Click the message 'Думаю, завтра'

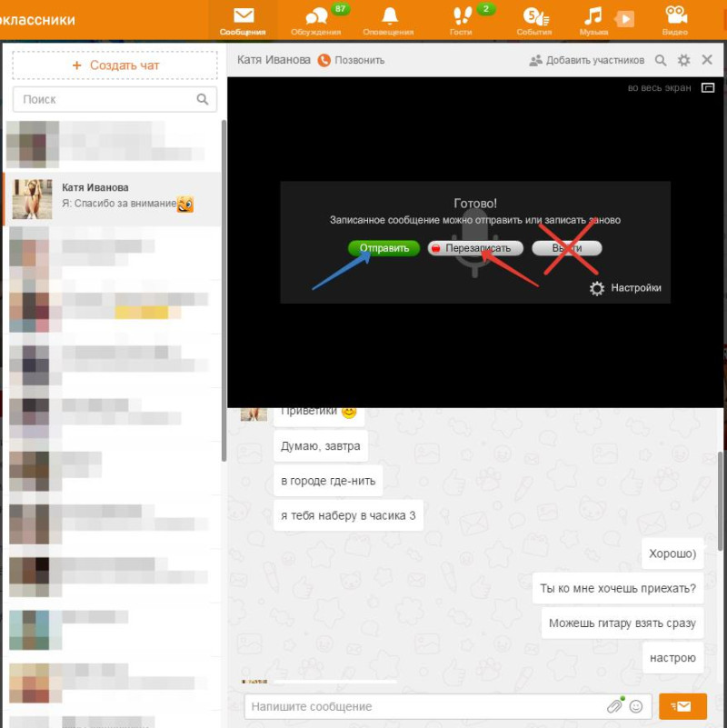321,446
